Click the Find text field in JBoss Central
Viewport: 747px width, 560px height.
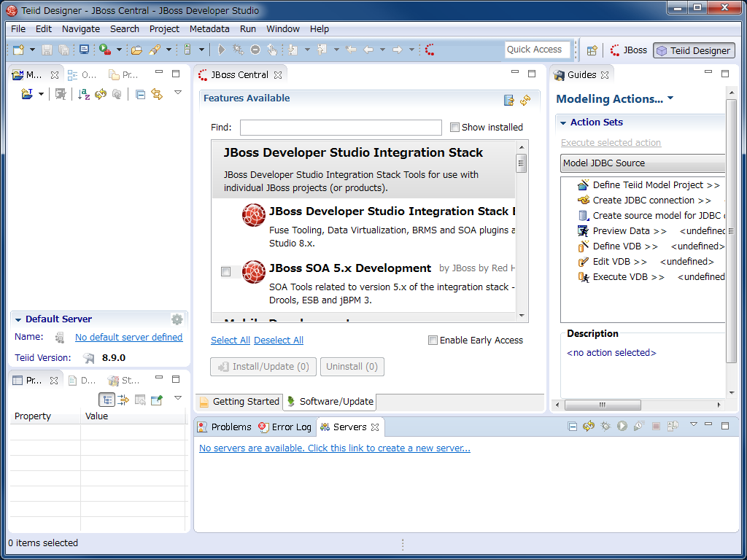tap(341, 128)
